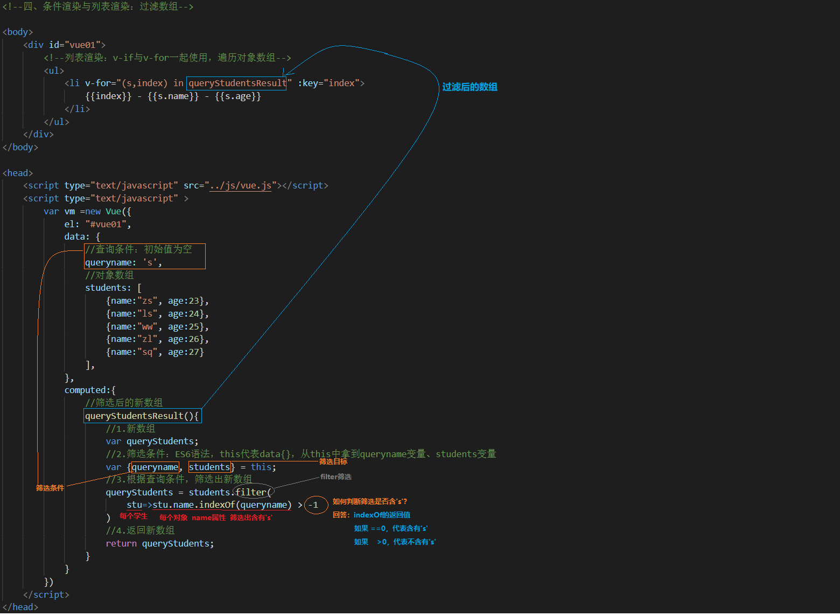Click the red 每个学生 annotation
Screen dimensions: 840x616
tap(133, 516)
